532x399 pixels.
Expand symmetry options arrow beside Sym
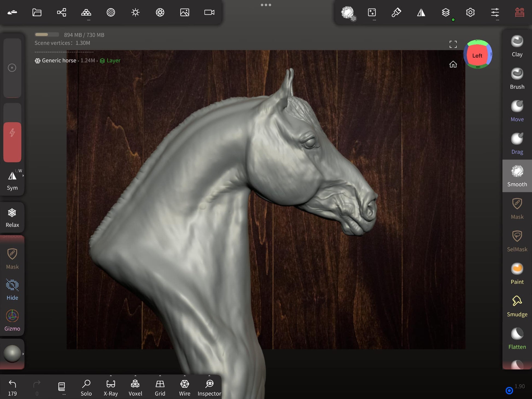tap(23, 176)
